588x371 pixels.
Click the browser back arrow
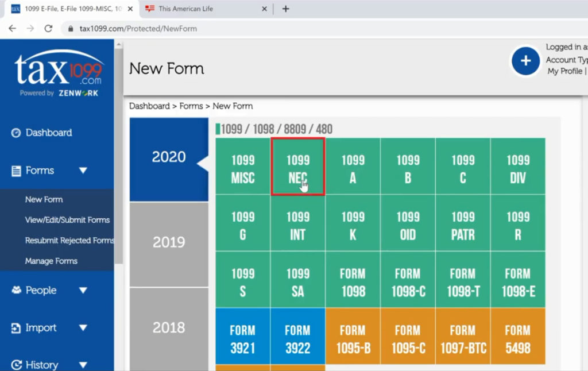click(13, 27)
